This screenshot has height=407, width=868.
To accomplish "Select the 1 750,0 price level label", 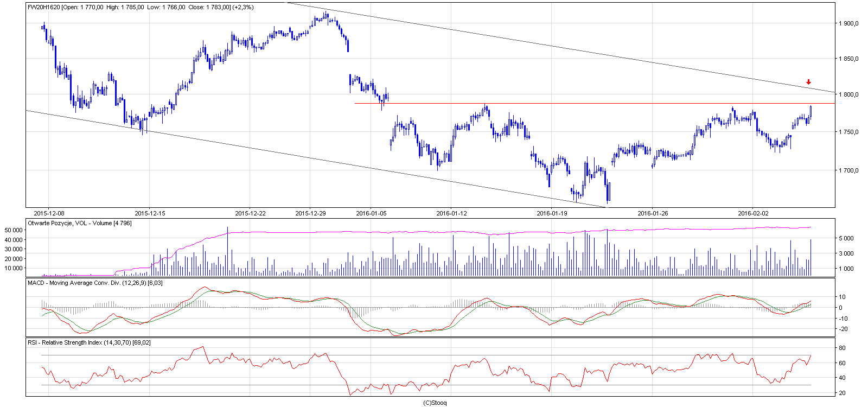I will tap(849, 132).
